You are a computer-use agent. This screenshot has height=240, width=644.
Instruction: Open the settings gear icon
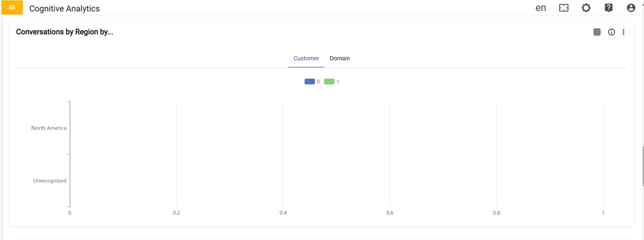click(586, 8)
